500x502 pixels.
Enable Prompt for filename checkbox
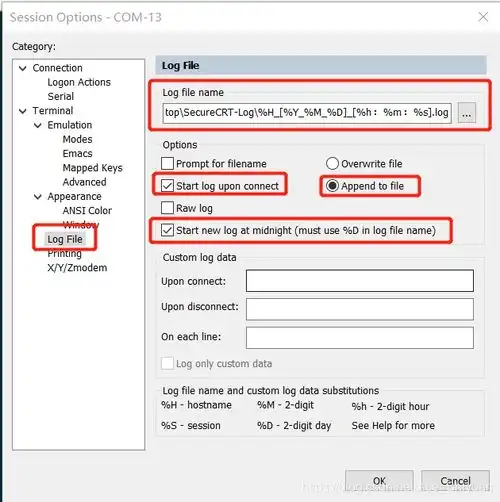(167, 164)
